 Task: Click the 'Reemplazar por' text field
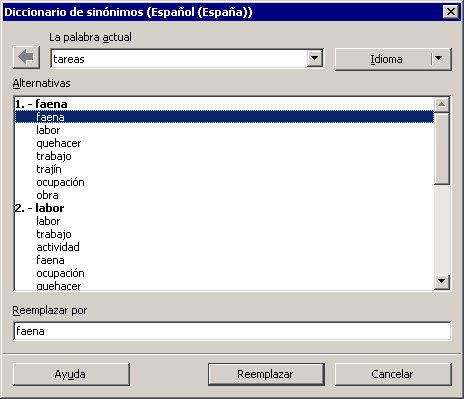pyautogui.click(x=232, y=331)
